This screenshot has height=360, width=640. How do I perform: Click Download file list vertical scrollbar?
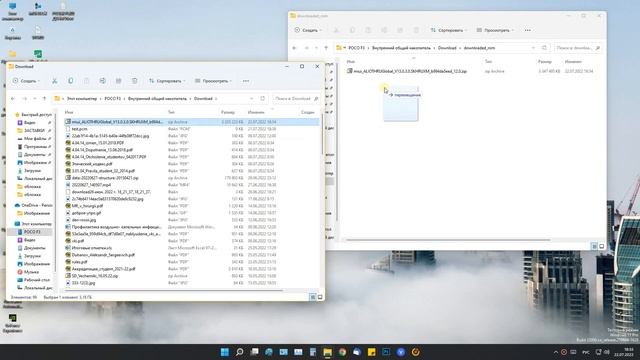pos(322,135)
